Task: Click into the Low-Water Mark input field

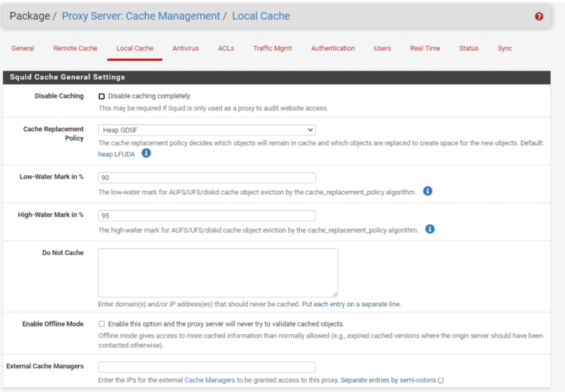Action: 207,178
